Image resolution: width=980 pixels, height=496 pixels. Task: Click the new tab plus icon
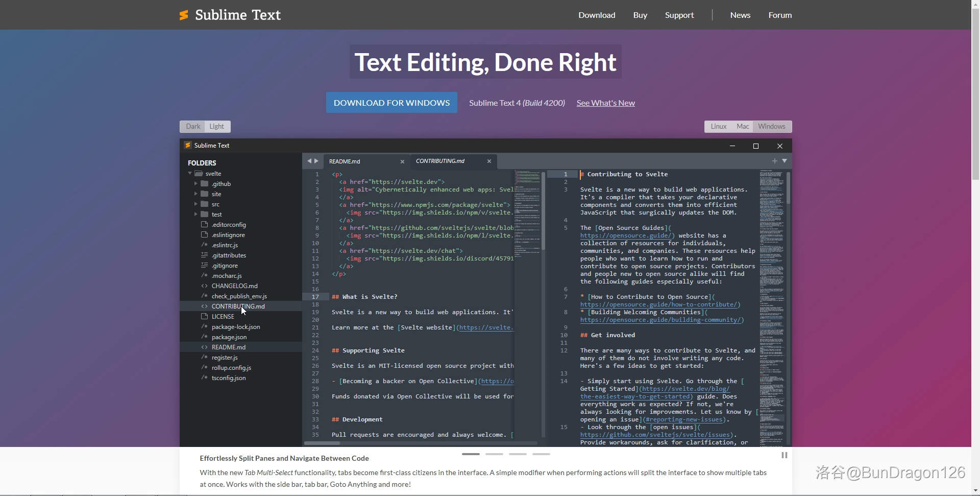pos(775,161)
